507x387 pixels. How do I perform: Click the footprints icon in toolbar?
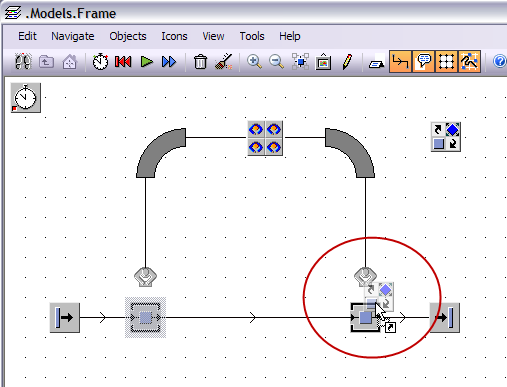pos(23,62)
